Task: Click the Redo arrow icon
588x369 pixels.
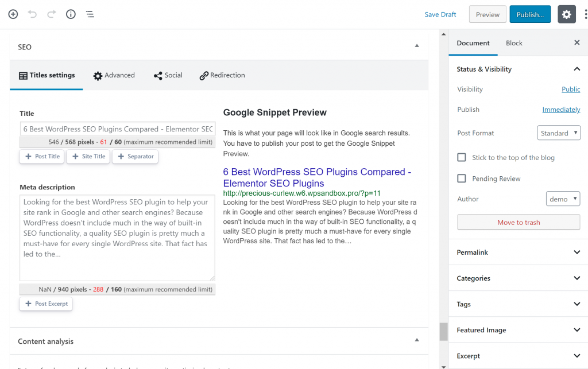Action: click(x=52, y=14)
